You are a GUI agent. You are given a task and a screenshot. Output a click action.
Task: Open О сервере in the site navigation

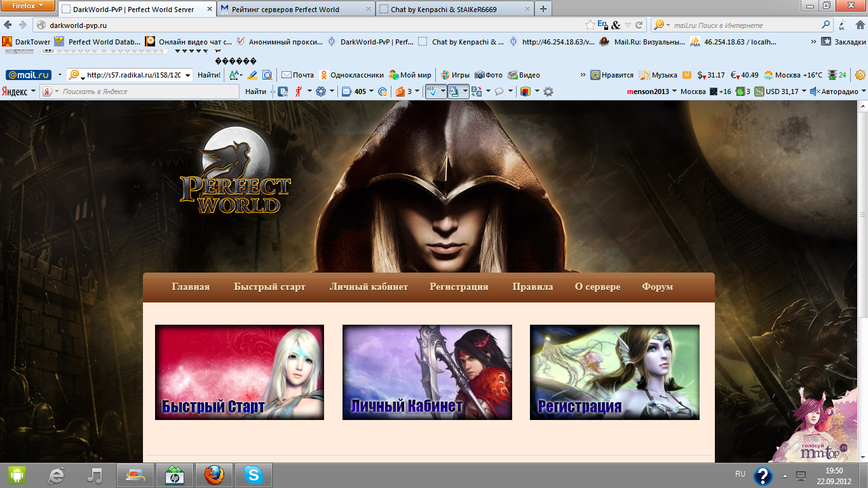(597, 287)
